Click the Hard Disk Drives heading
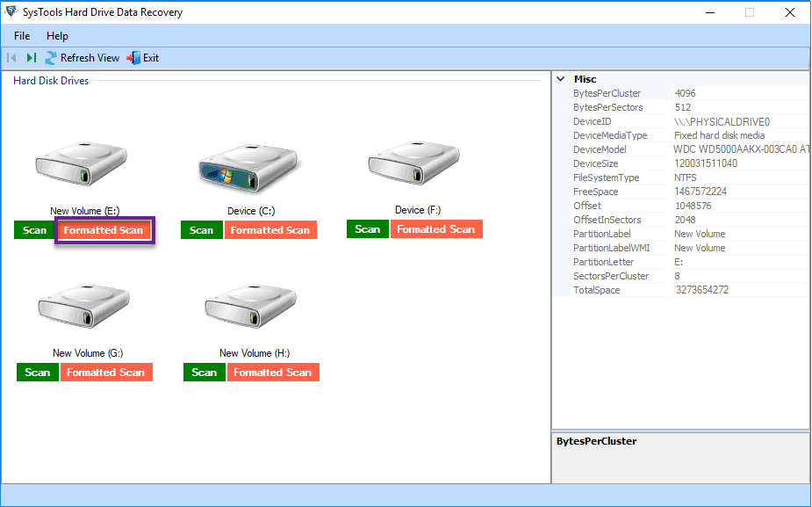 51,80
